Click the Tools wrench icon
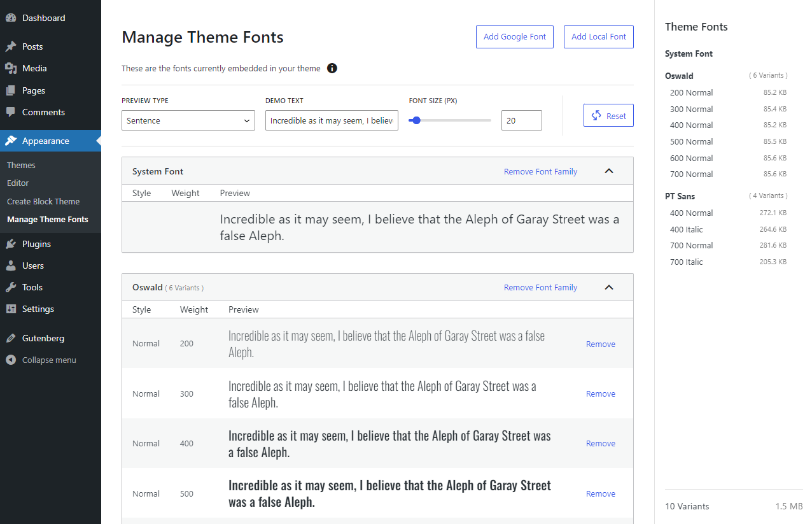Image resolution: width=812 pixels, height=524 pixels. [x=11, y=287]
